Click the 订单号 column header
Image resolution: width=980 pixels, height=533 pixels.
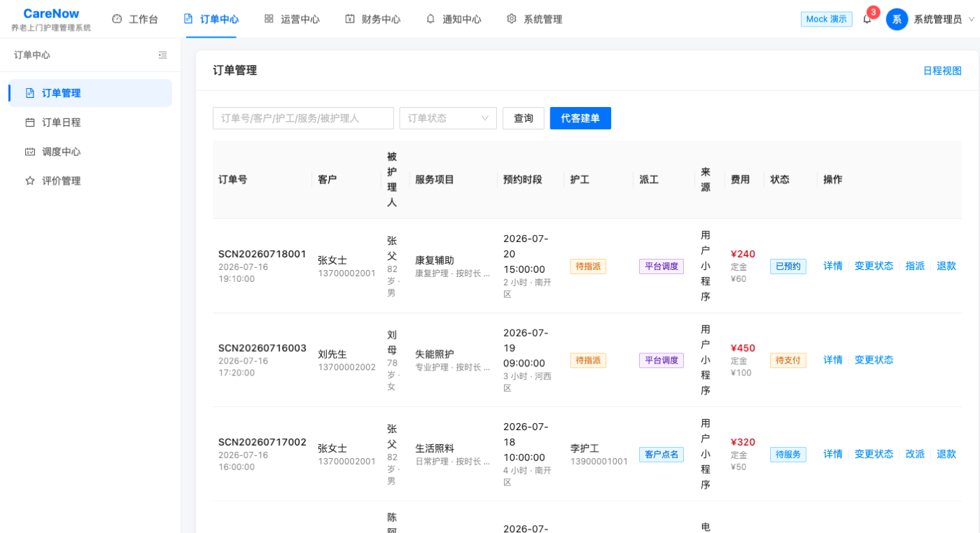coord(232,180)
